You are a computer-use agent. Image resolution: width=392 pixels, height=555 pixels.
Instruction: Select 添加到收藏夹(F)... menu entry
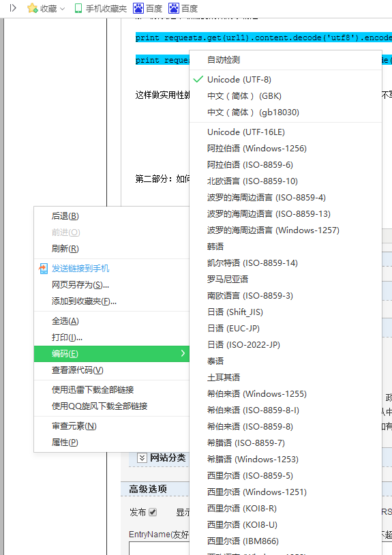point(112,301)
